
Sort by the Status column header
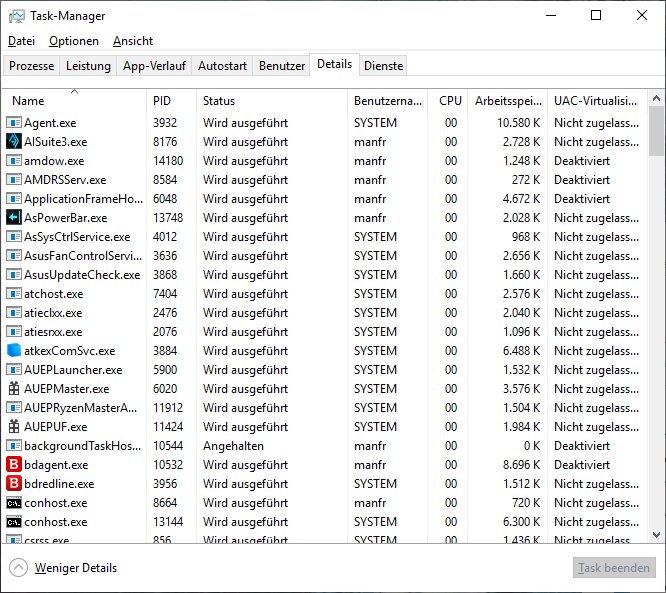point(272,101)
